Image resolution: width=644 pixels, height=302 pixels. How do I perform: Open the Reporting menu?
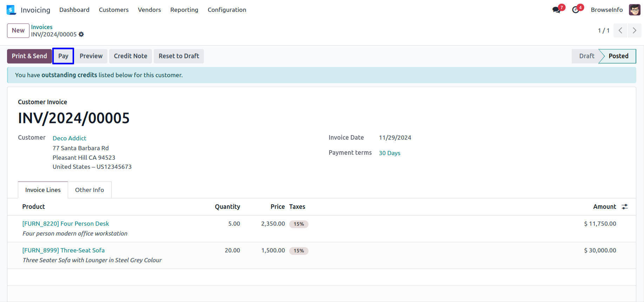(184, 10)
